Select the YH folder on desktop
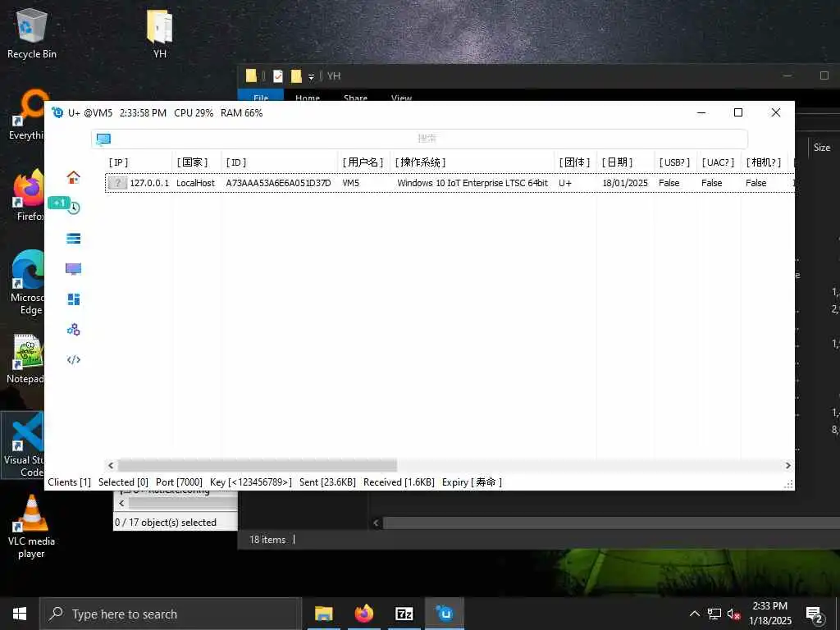Viewport: 840px width, 630px height. click(x=160, y=33)
